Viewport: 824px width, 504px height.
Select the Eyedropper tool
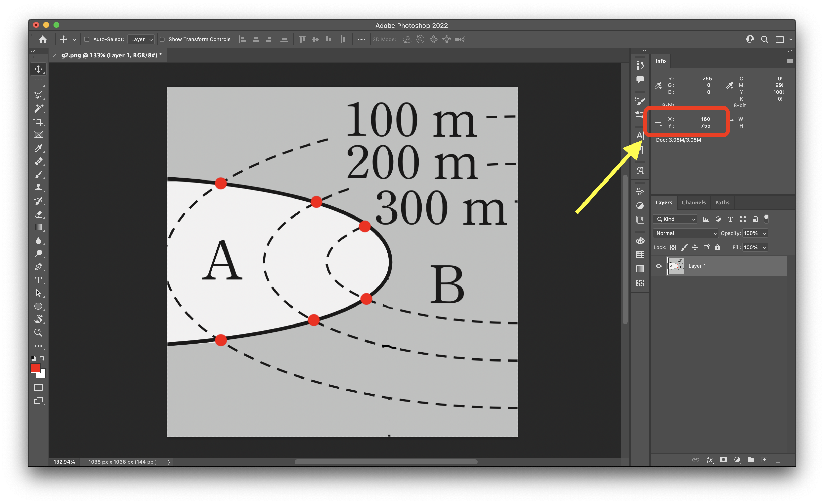[38, 148]
